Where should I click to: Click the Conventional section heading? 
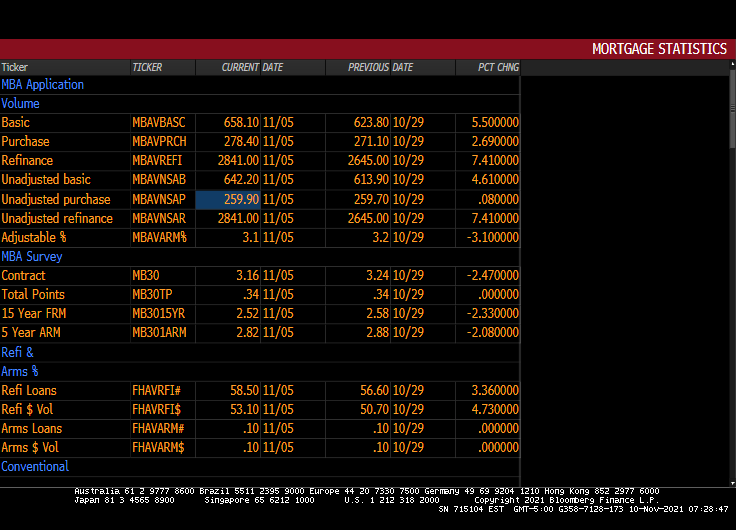tap(35, 467)
